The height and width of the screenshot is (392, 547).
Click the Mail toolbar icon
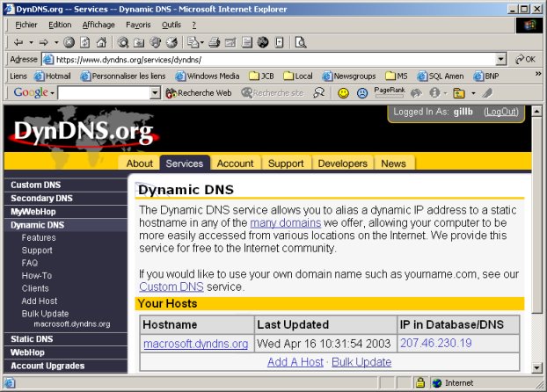point(193,42)
